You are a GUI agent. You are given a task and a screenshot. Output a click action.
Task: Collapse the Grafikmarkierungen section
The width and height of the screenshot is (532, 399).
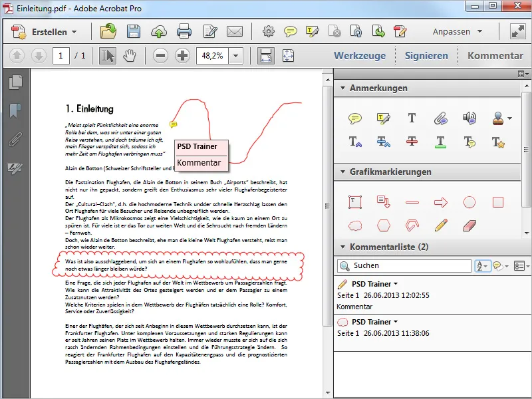click(342, 172)
